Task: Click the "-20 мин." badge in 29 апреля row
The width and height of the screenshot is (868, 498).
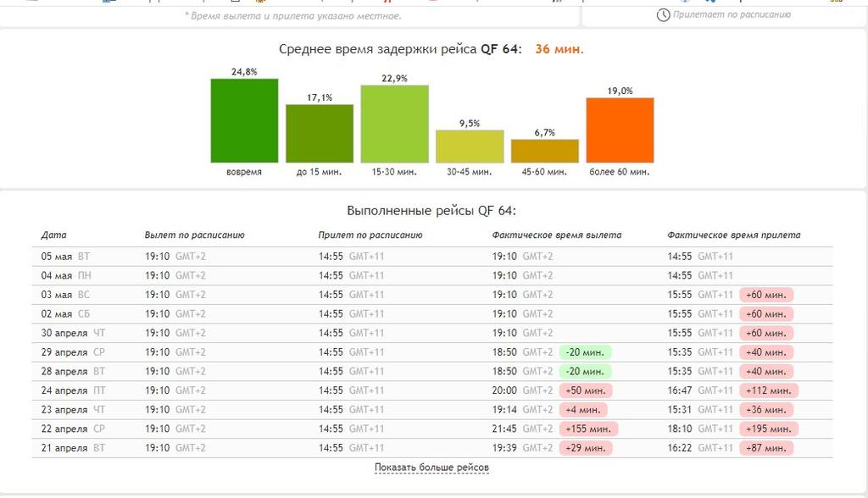Action: point(585,352)
